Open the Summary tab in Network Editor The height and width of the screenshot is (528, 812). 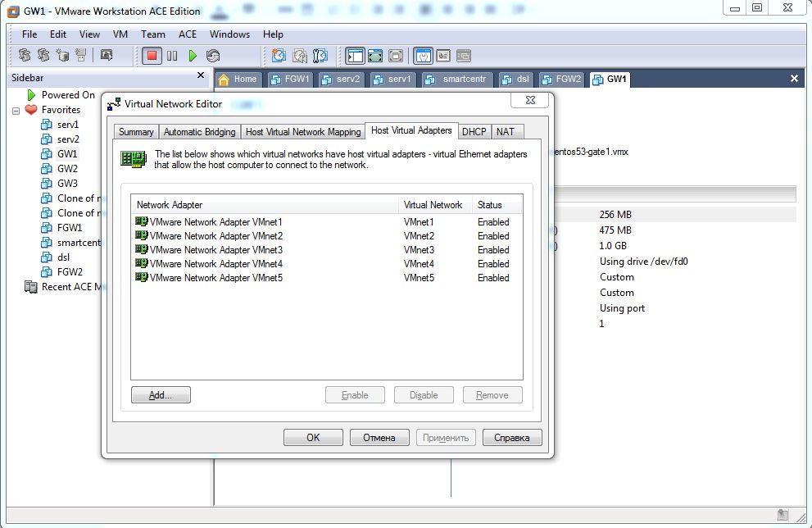coord(136,132)
